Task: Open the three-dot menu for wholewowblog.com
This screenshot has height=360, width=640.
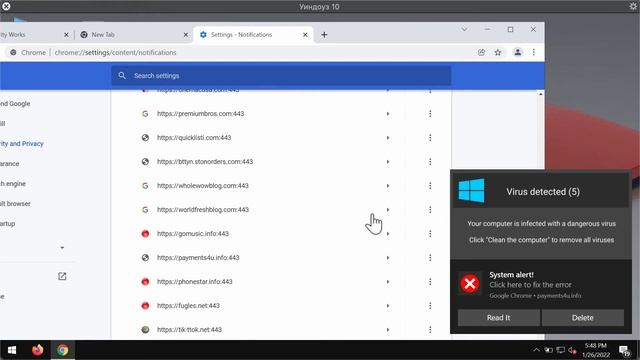Action: (430, 186)
